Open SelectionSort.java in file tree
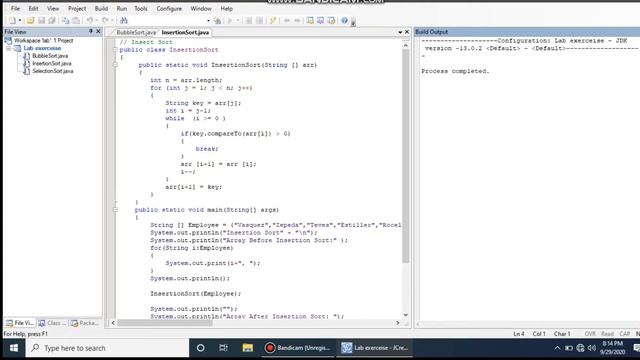This screenshot has height=360, width=640. (53, 71)
